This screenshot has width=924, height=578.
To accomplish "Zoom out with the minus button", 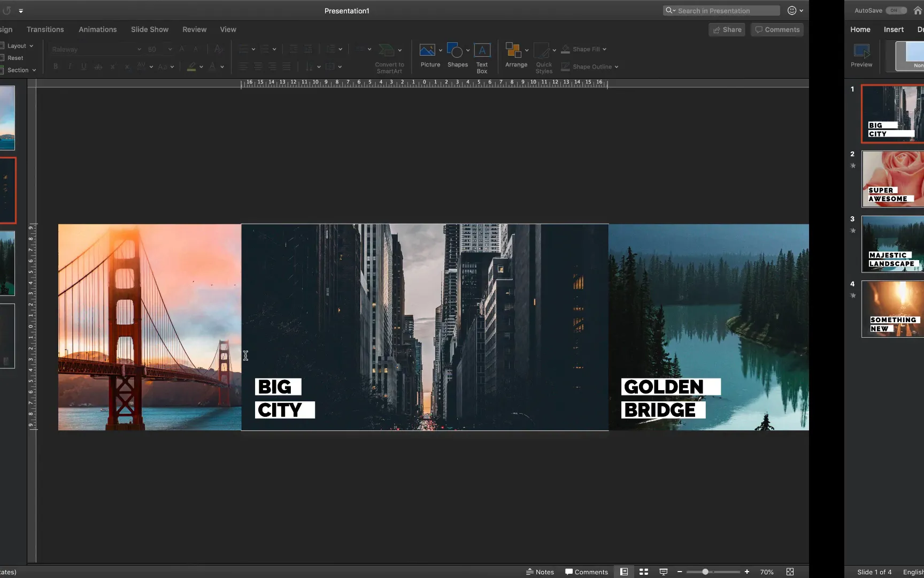I will point(680,572).
